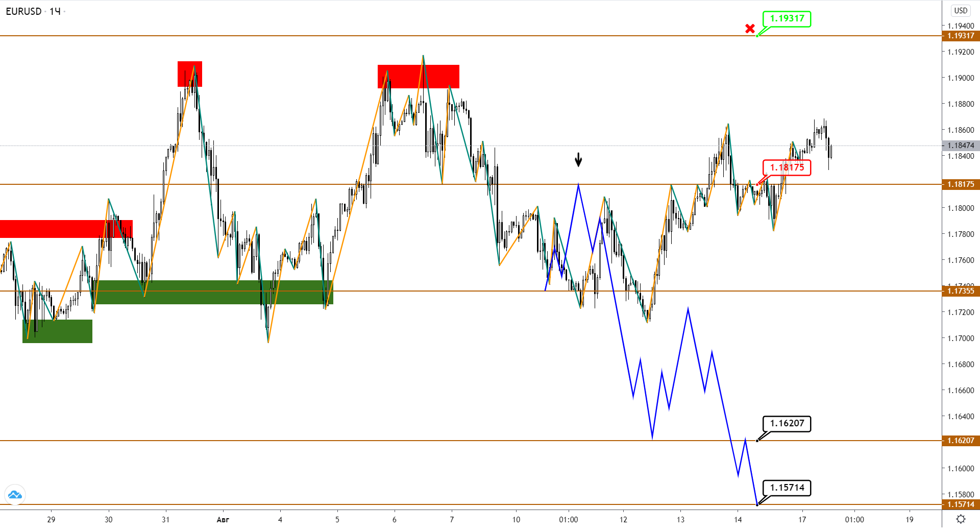Image resolution: width=980 pixels, height=532 pixels.
Task: Select the 1.15714 price callout label
Action: coord(787,488)
